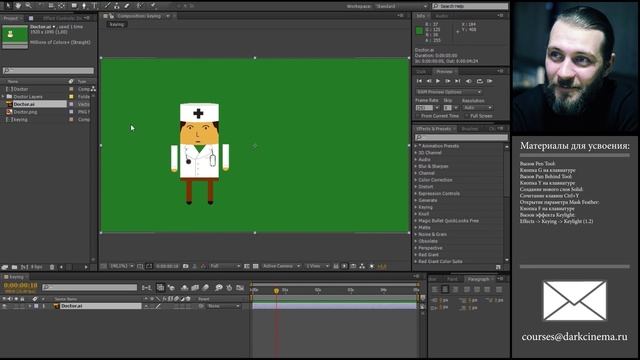Image resolution: width=640 pixels, height=360 pixels.
Task: Open the Effects & Presets tab
Action: point(433,129)
